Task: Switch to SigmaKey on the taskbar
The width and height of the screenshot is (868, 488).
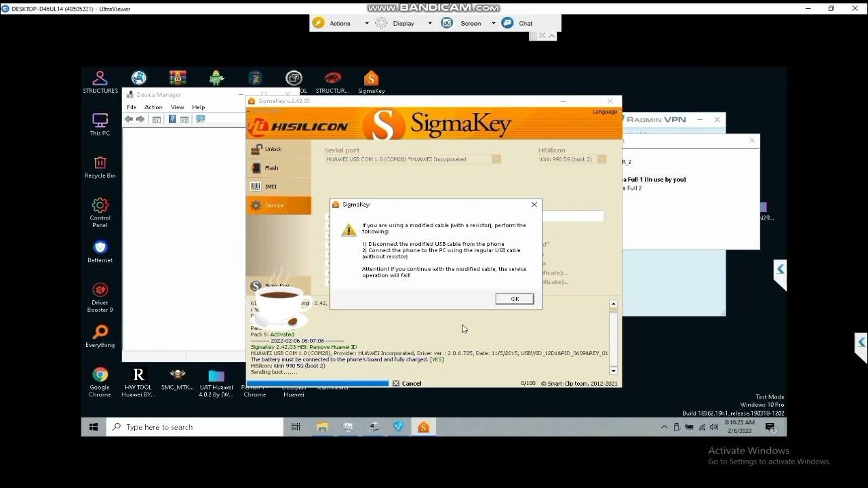Action: pyautogui.click(x=423, y=427)
